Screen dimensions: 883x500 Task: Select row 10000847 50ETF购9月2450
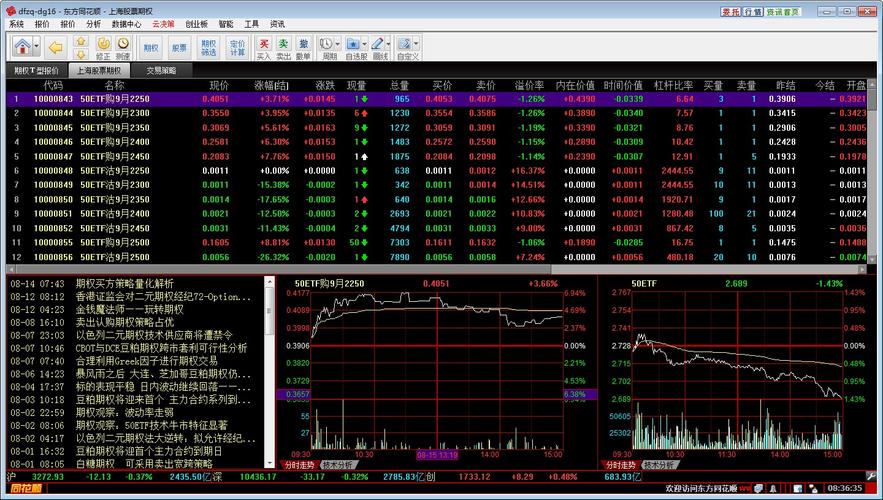point(437,156)
